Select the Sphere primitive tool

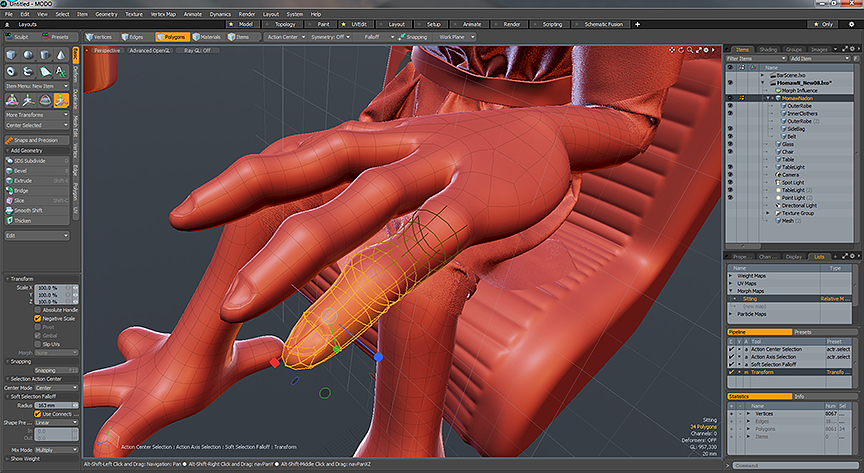pyautogui.click(x=28, y=55)
